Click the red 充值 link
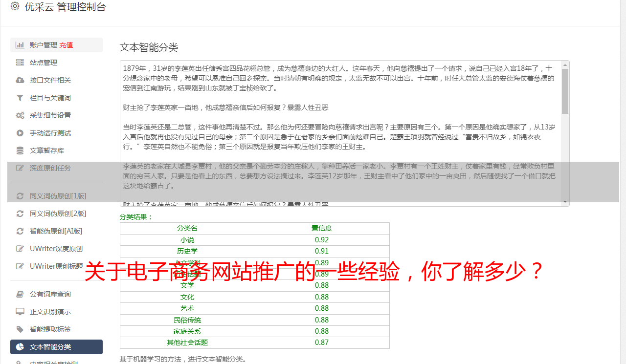The height and width of the screenshot is (364, 626). 66,45
